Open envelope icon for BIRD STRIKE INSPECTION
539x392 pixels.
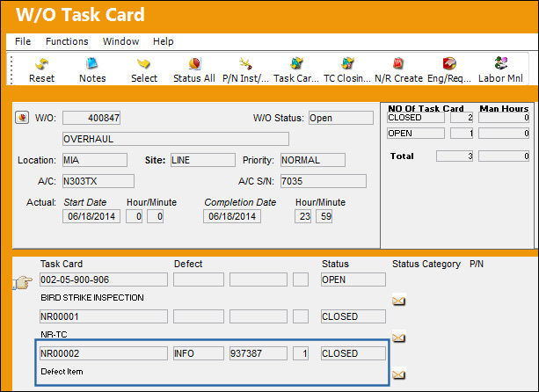[x=398, y=301]
